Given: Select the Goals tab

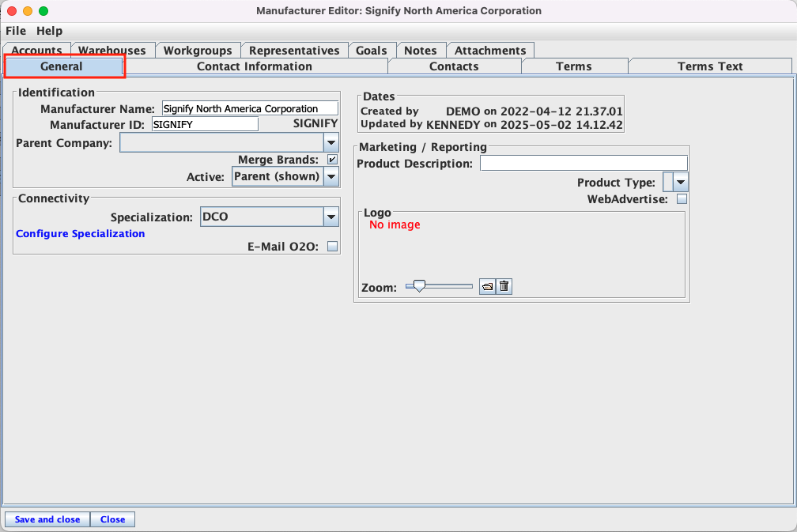Looking at the screenshot, I should pyautogui.click(x=372, y=51).
